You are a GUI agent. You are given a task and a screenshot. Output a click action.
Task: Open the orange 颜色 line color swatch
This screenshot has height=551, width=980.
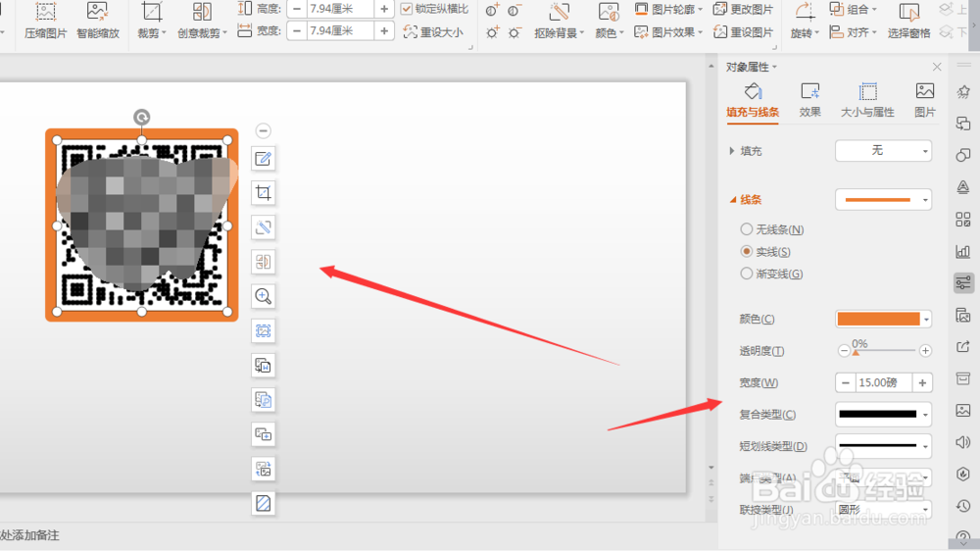click(883, 319)
